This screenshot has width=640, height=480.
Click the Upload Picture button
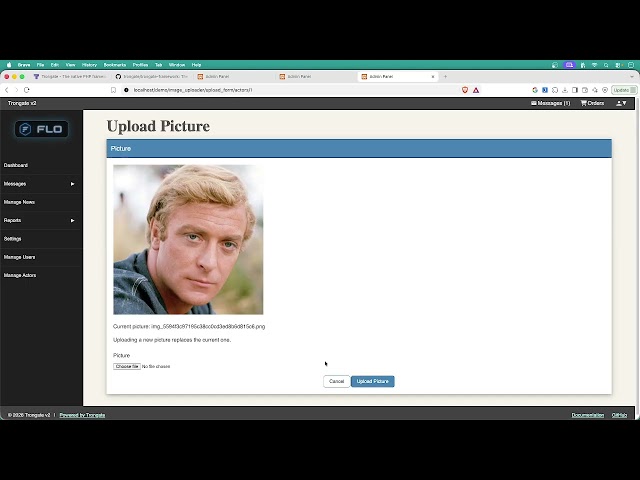tap(373, 381)
